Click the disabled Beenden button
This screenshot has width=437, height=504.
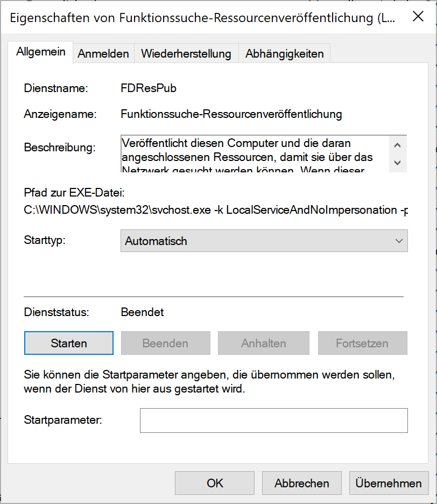165,342
